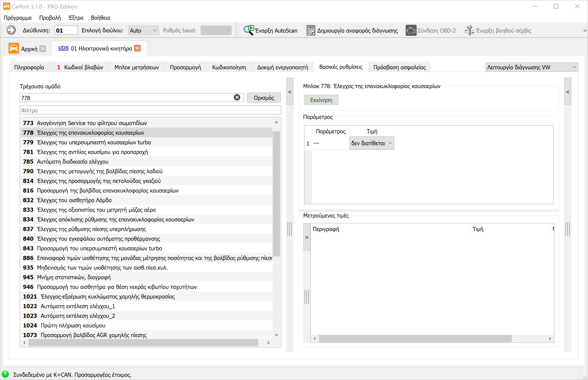Show hidden toolbar items via the » overflow
588x380 pixels.
tap(585, 30)
